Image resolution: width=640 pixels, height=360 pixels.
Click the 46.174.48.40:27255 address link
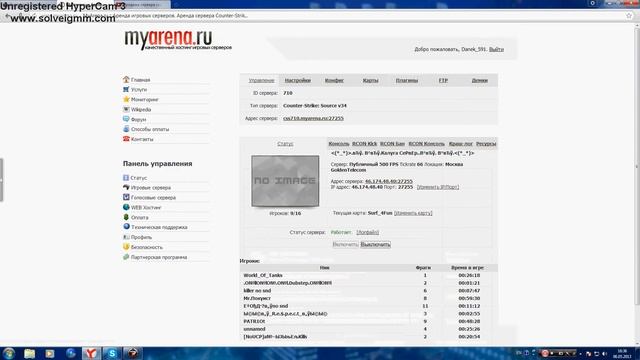point(389,181)
